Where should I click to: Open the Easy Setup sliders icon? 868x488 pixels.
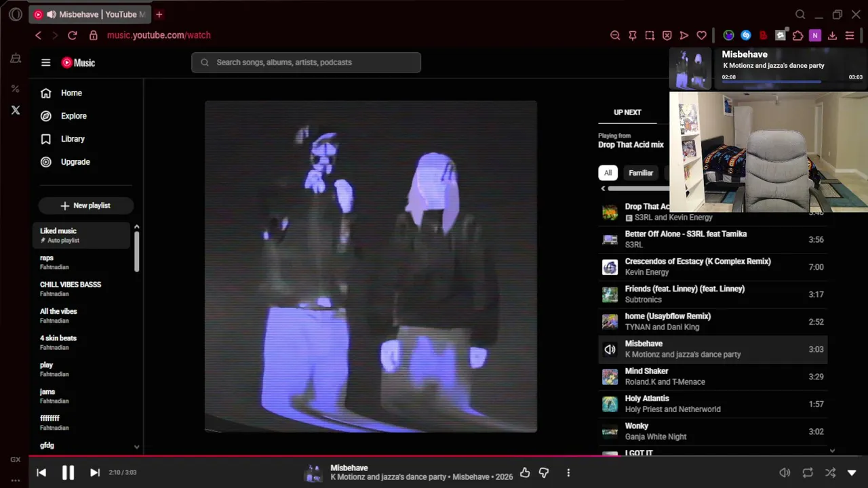click(850, 35)
